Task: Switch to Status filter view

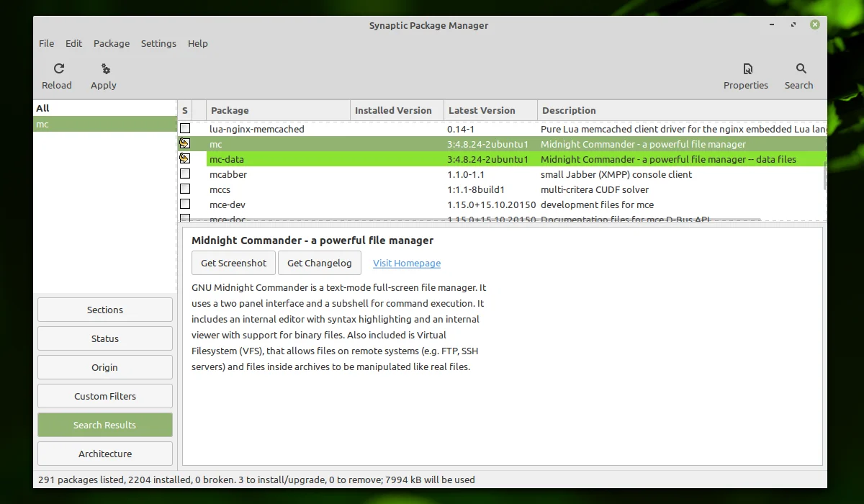Action: point(105,338)
